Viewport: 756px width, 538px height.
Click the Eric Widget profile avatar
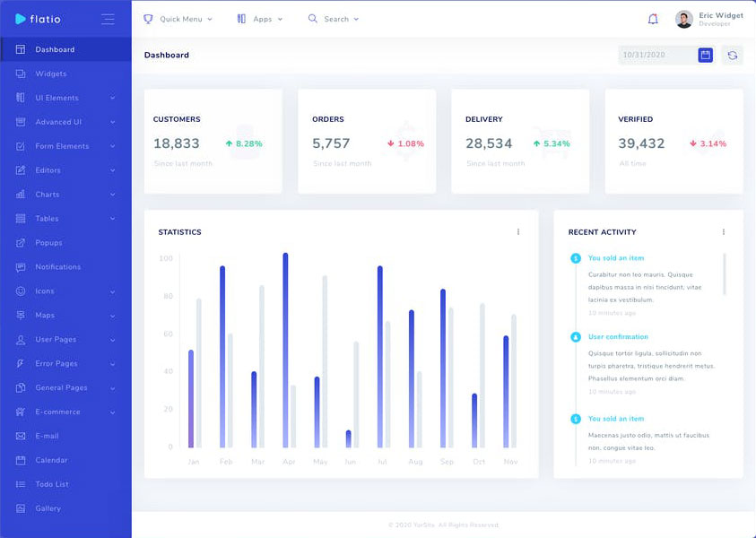(x=684, y=19)
